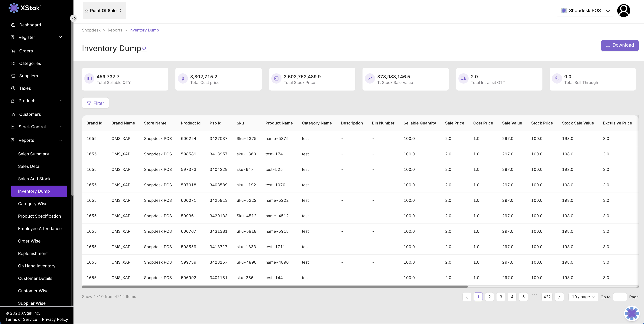Viewport: 644px width, 324px height.
Task: Select Category Wise report
Action: pos(33,204)
